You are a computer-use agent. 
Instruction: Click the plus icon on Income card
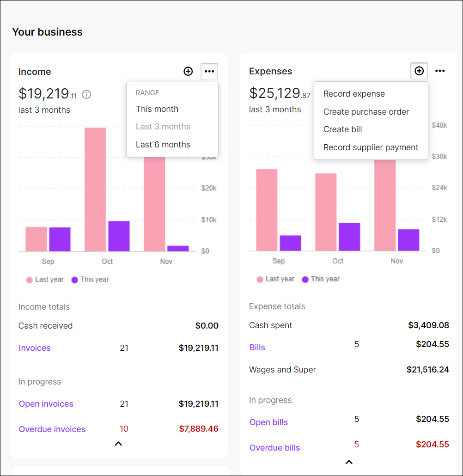click(x=188, y=71)
